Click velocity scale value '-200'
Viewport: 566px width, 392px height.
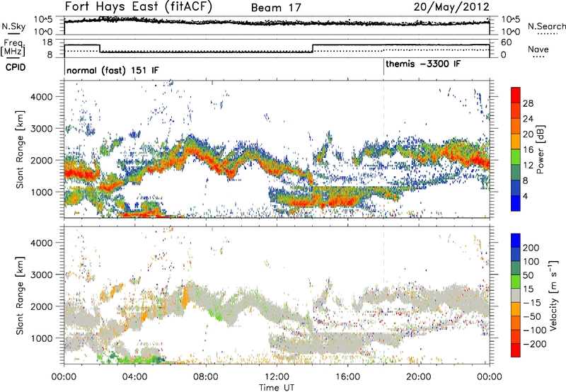pos(535,344)
